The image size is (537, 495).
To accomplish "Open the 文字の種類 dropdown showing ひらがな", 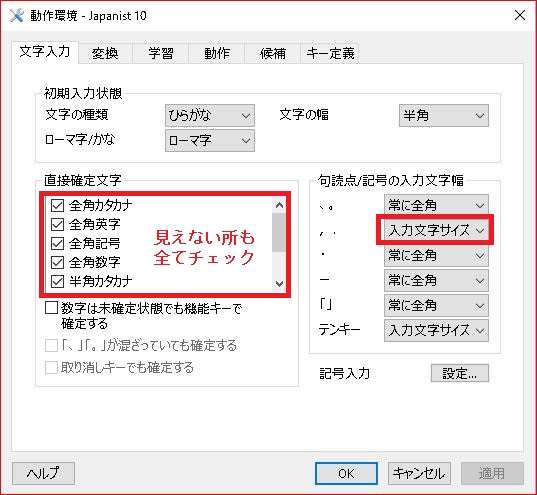I will pos(210,115).
